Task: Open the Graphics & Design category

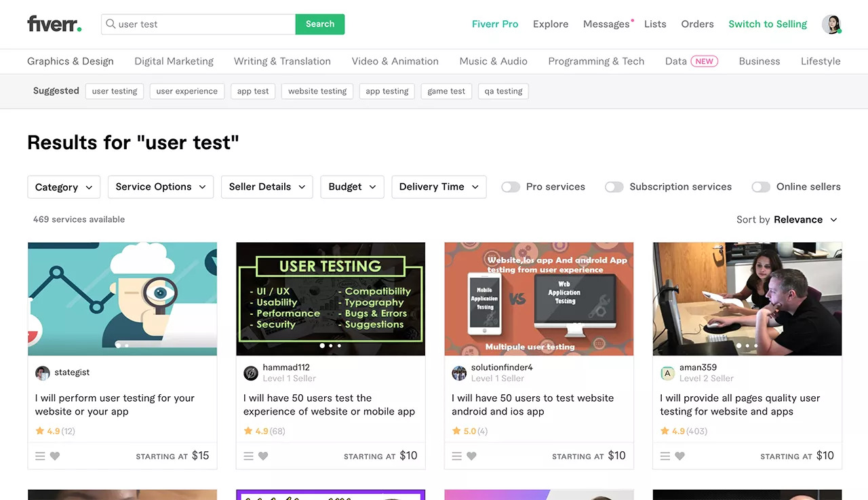Action: point(71,61)
